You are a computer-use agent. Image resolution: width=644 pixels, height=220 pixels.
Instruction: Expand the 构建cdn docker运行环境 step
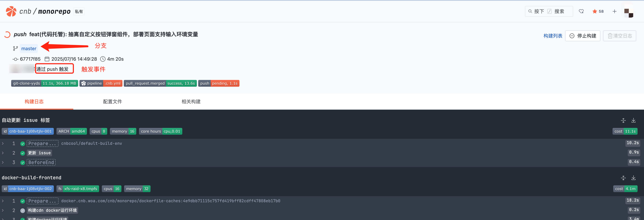tap(3, 210)
